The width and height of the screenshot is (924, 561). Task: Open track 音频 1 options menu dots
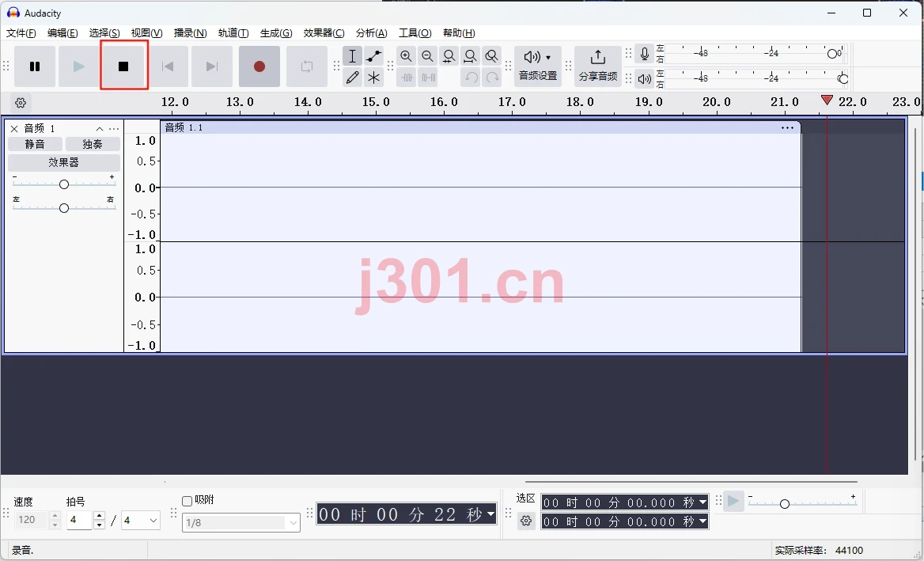pyautogui.click(x=114, y=128)
